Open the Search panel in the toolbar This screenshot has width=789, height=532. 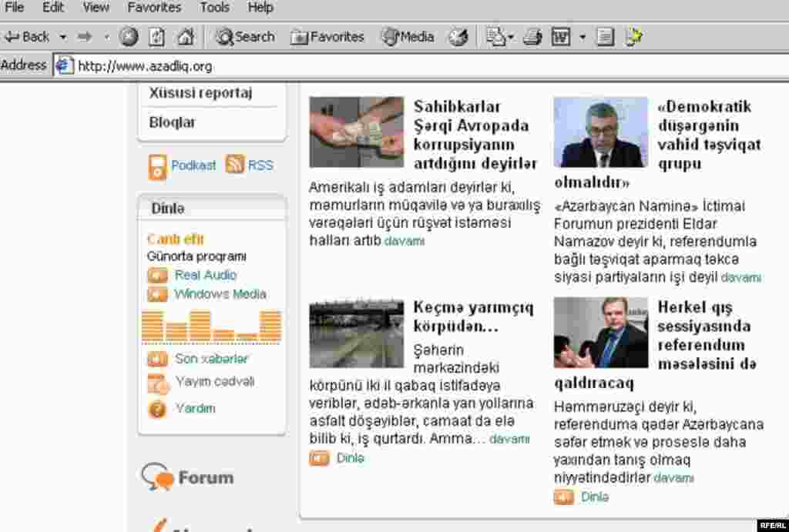pos(244,36)
